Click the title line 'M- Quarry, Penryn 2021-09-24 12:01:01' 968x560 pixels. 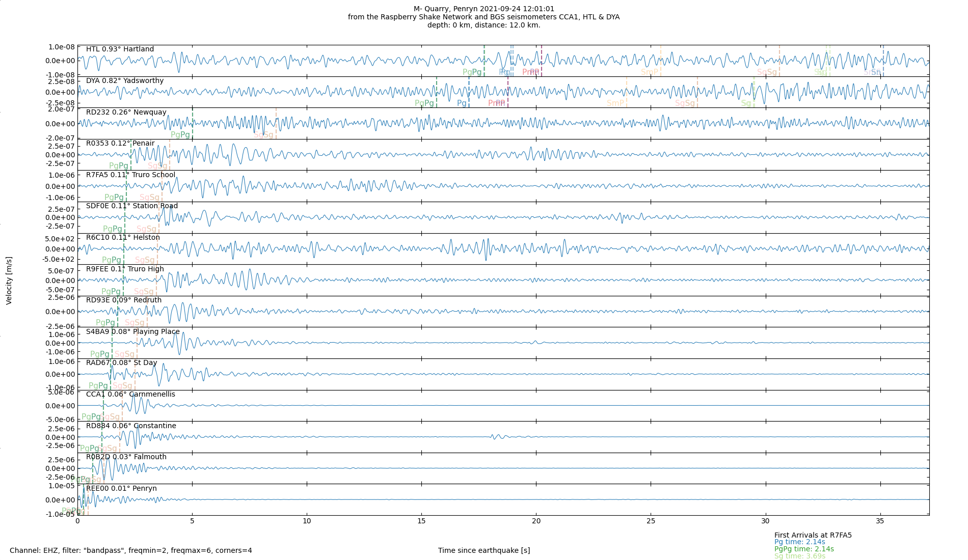[484, 9]
